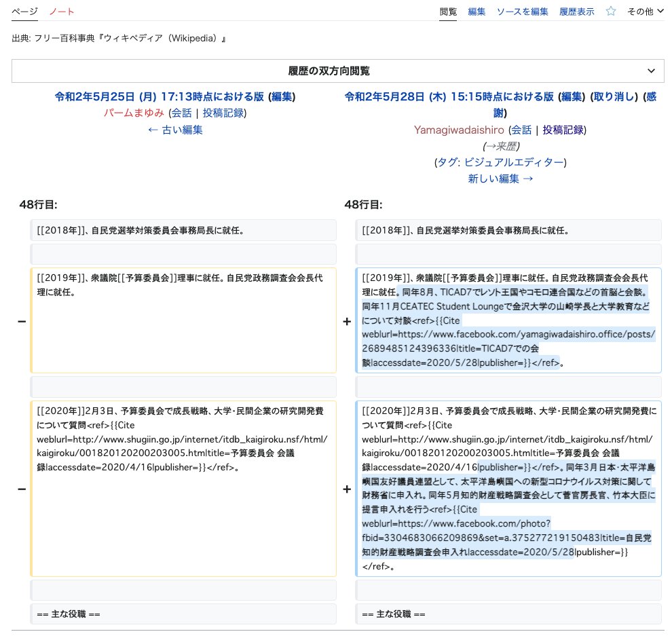672x636 pixels.
Task: Click highlighted text 同年3月日本・太平洋島嶼国友好議員連盟
Action: 508,474
